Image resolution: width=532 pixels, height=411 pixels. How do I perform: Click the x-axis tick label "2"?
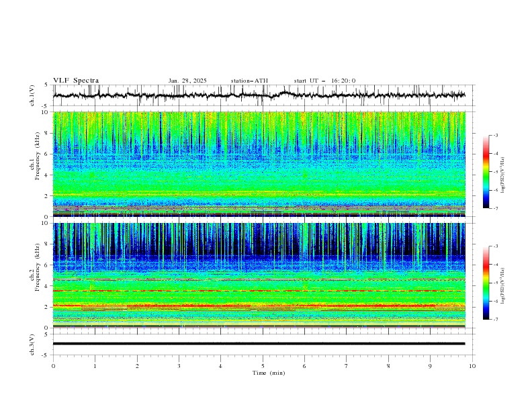[x=137, y=366]
